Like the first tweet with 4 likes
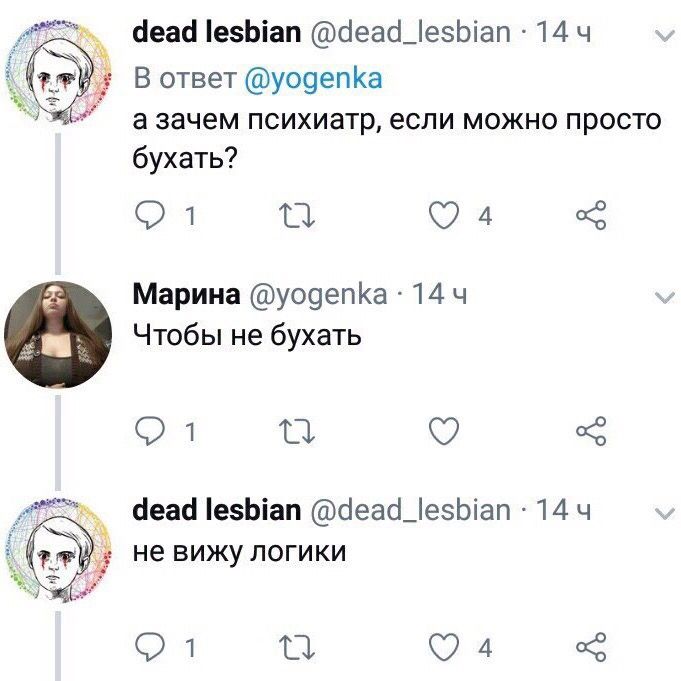 (444, 215)
